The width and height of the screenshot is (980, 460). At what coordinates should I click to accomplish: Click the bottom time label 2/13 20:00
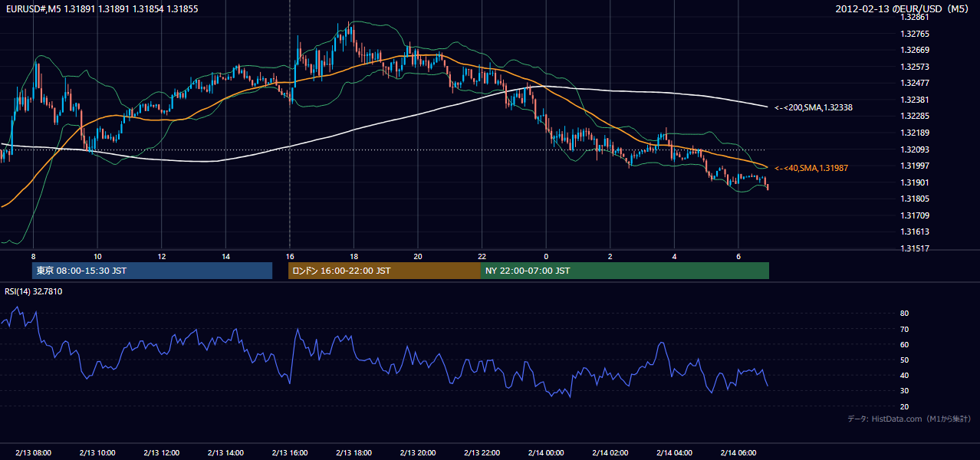417,453
